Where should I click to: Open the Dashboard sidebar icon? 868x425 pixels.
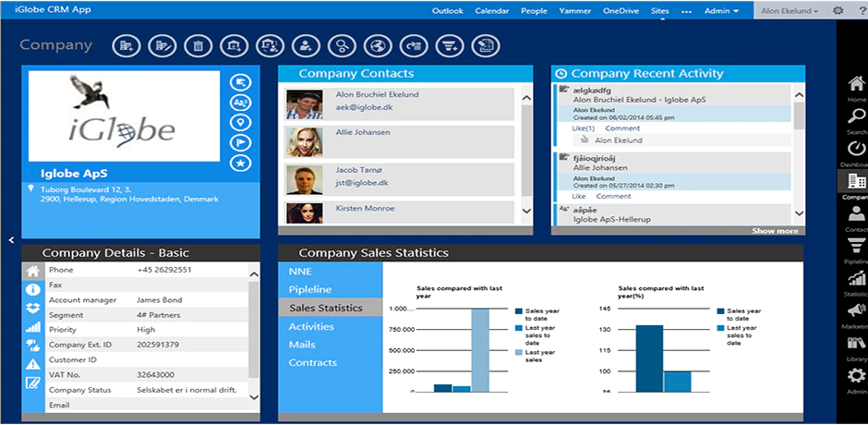(x=856, y=153)
